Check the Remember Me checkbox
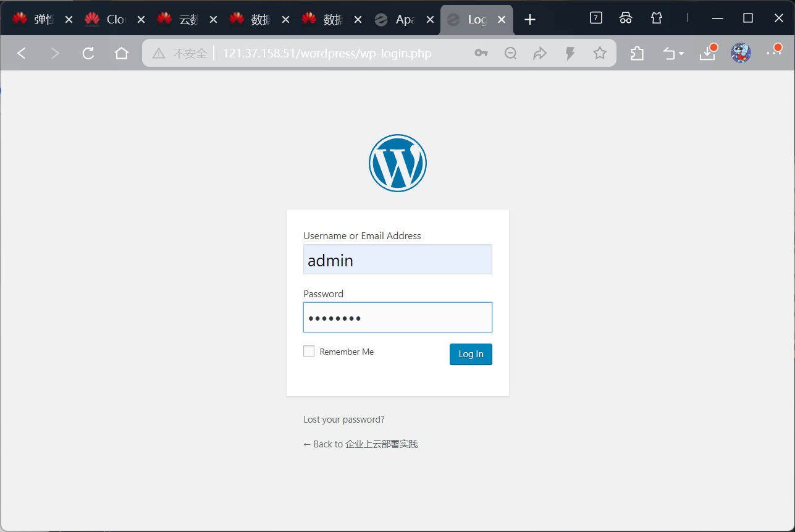Image resolution: width=795 pixels, height=532 pixels. click(x=309, y=351)
